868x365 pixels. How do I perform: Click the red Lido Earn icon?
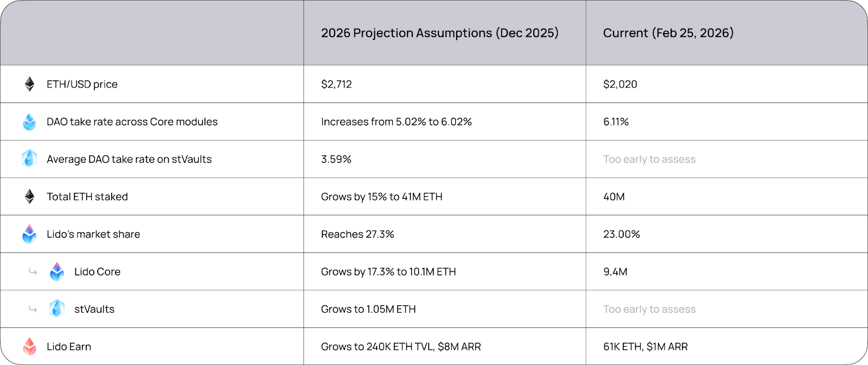(30, 346)
